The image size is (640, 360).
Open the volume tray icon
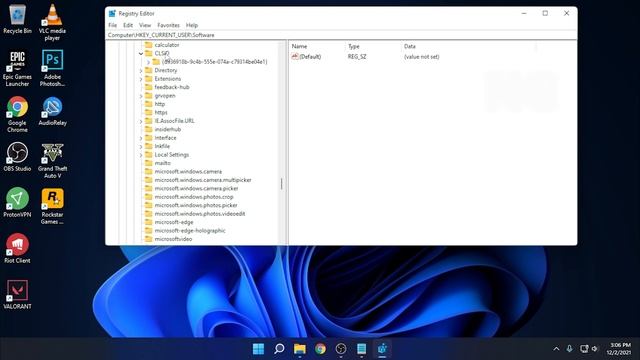595,349
